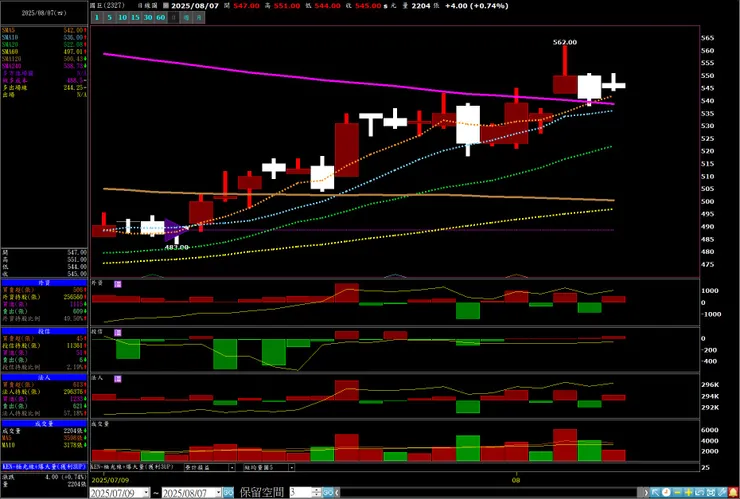The height and width of the screenshot is (499, 740).
Task: Open the end date 2025/08/07 dropdown
Action: coord(219,493)
